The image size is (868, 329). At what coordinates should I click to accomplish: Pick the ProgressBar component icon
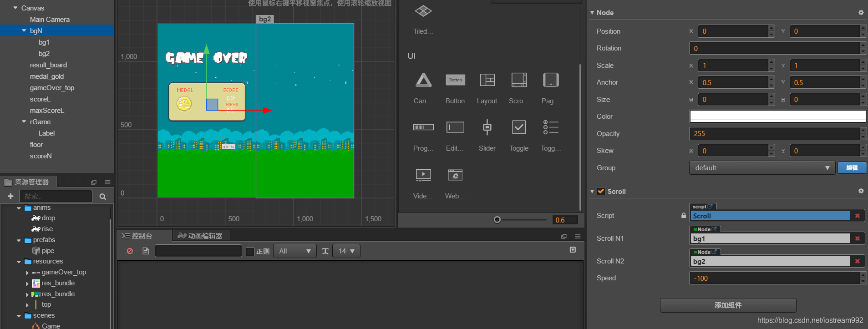pos(423,127)
